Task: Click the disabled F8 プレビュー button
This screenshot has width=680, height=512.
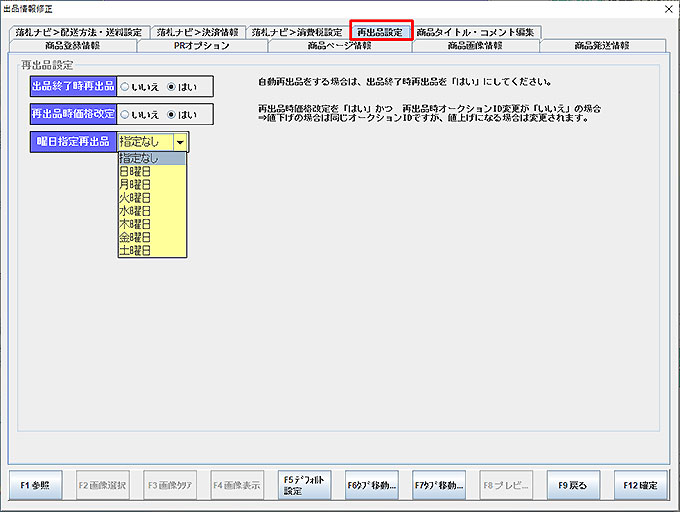Action: click(x=506, y=485)
